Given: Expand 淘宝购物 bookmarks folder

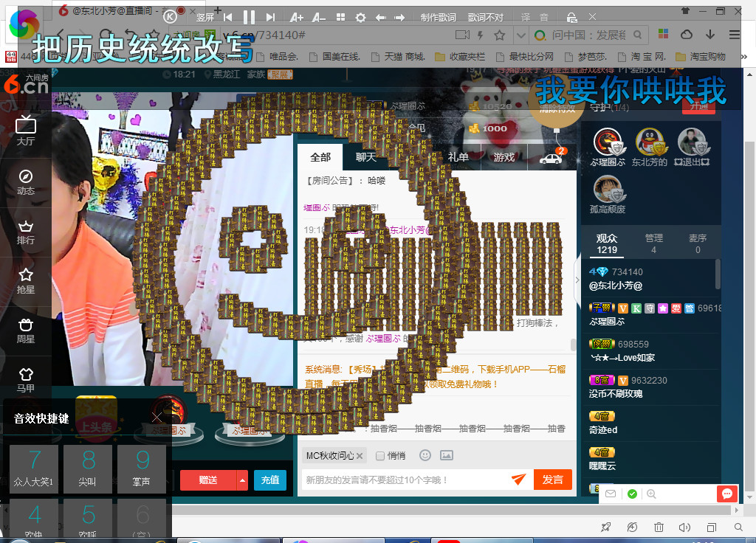Looking at the screenshot, I should (701, 57).
